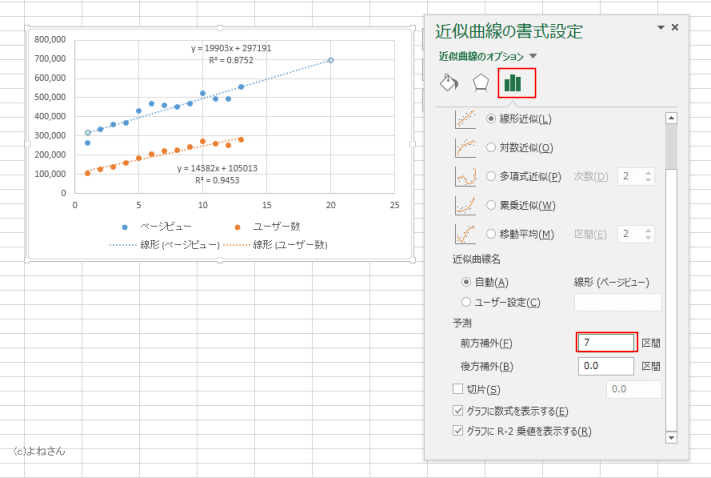Screen dimensions: 711x478
Task: Toggle グラフに数式を表示する(E) checkbox
Action: [458, 410]
